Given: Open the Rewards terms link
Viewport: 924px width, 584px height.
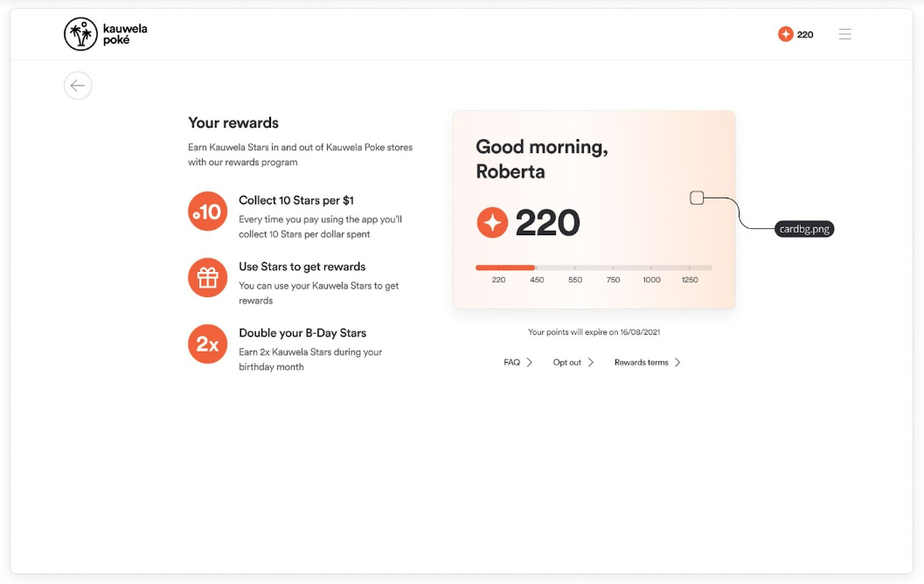Looking at the screenshot, I should (x=641, y=363).
